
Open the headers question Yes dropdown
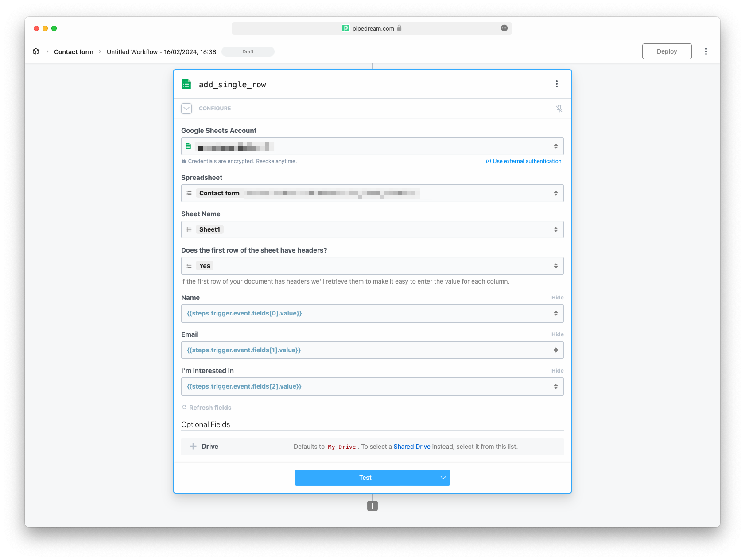point(372,266)
